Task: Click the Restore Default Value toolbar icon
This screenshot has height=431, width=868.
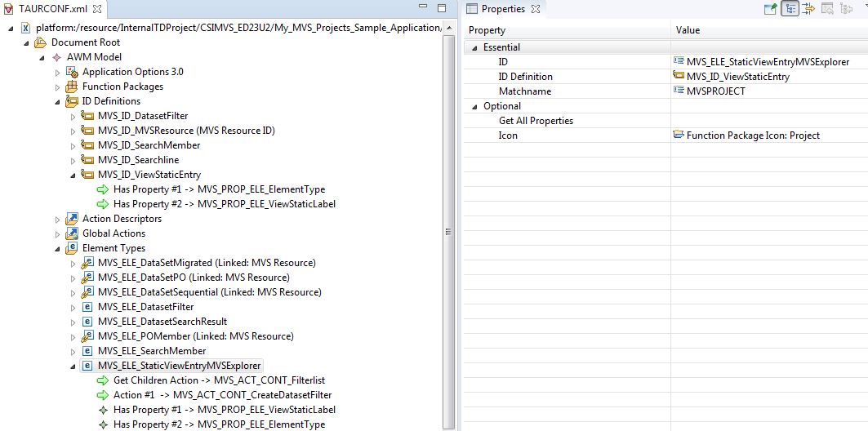Action: 827,8
